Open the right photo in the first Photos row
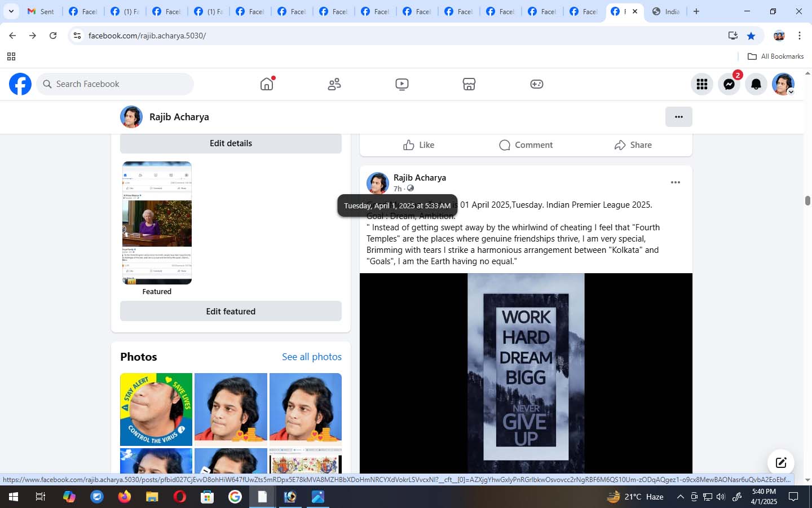812x508 pixels. (x=306, y=409)
